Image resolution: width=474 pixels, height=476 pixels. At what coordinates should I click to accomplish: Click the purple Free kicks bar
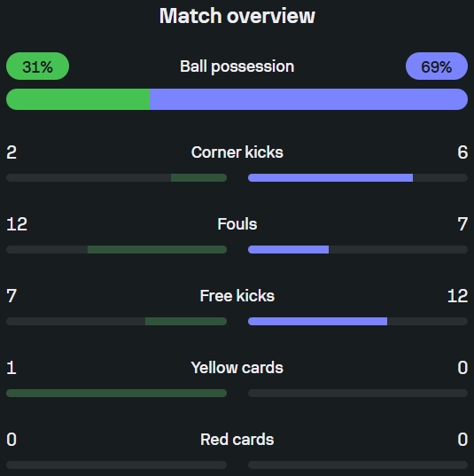pyautogui.click(x=317, y=321)
